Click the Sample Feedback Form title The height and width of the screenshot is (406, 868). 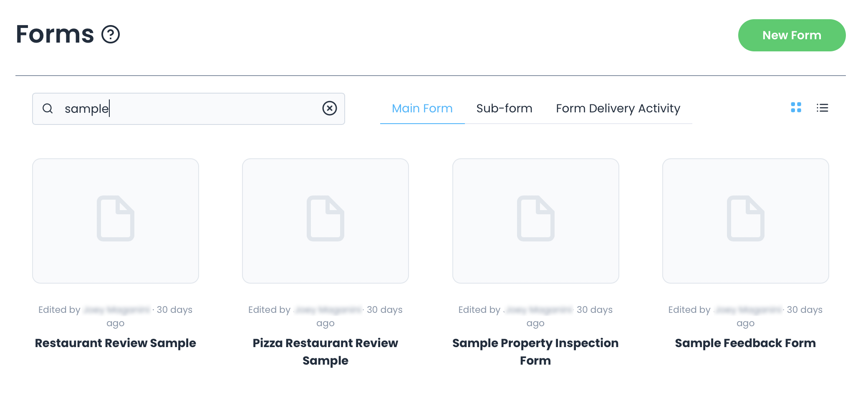tap(745, 343)
